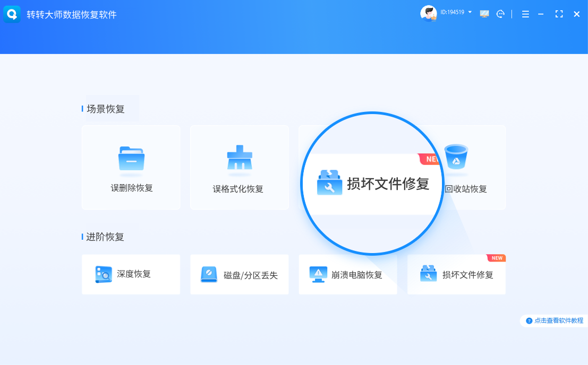Viewport: 588px width, 365px height.
Task: Close the 转转大师 recovery window
Action: pyautogui.click(x=576, y=14)
